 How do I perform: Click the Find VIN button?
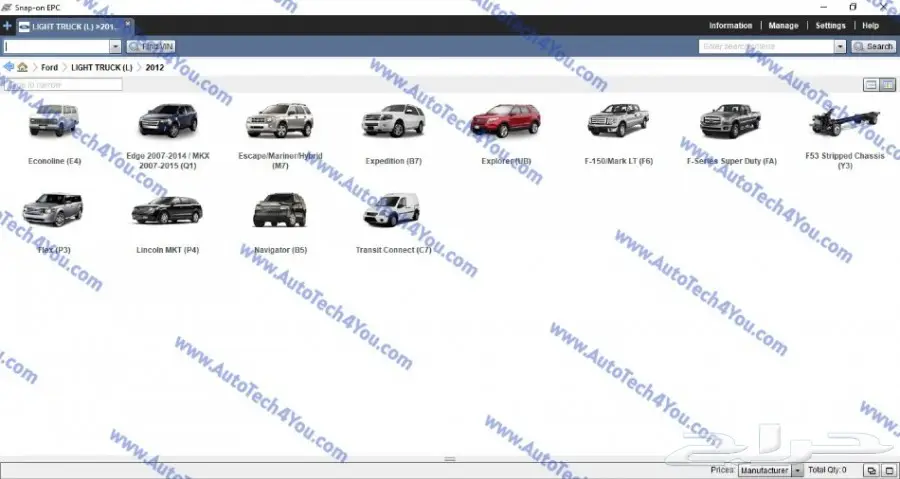152,46
